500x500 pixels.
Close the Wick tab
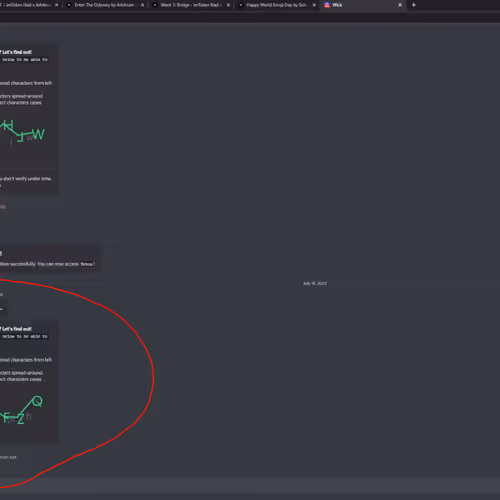[400, 5]
